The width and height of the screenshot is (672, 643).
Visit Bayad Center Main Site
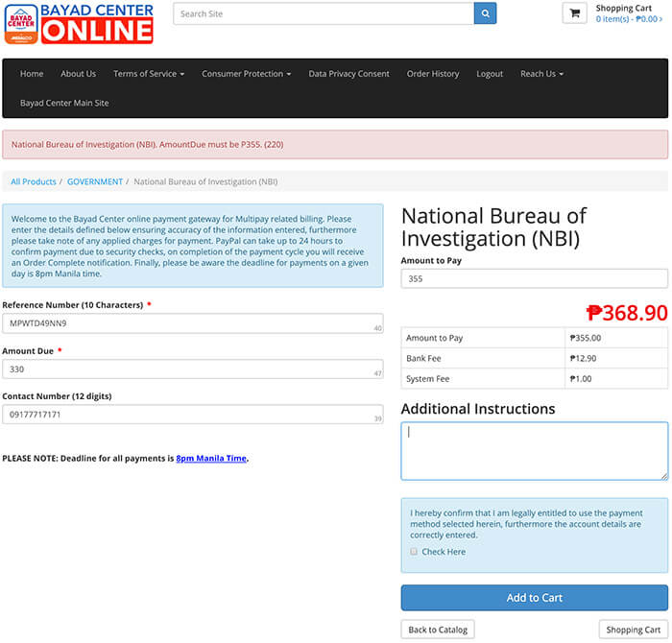(64, 103)
